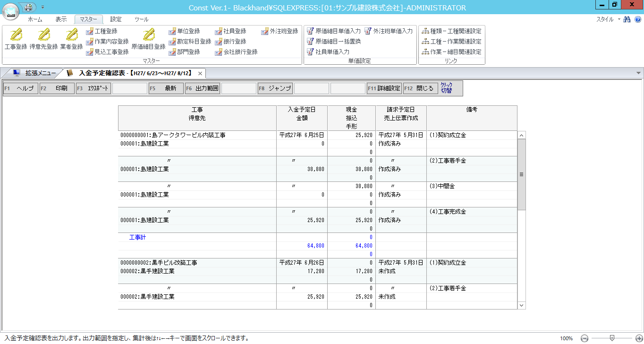Open the tab list arrow at far right
Screen dimensions: 644x344
pos(638,73)
